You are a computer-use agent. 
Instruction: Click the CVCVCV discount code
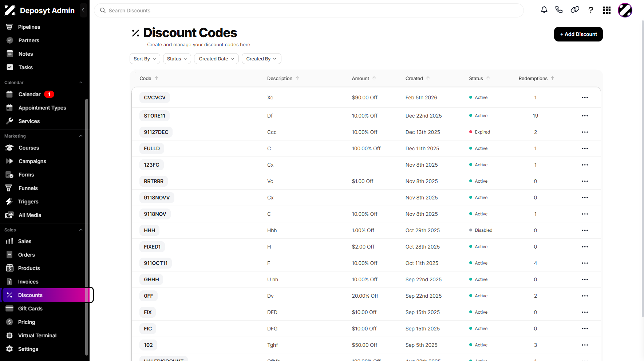point(155,98)
